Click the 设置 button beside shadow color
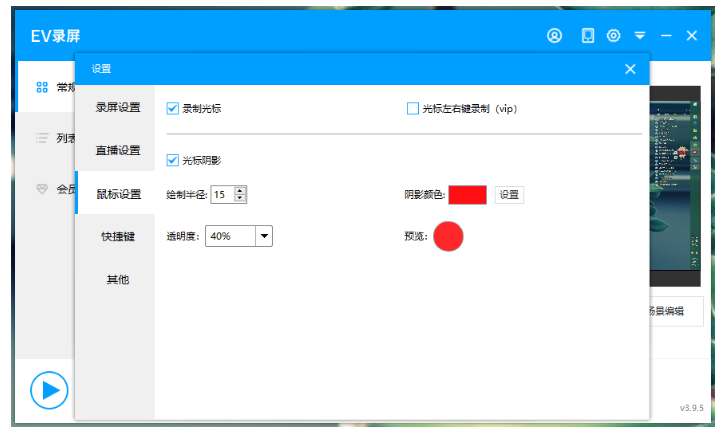The height and width of the screenshot is (437, 728). click(509, 195)
